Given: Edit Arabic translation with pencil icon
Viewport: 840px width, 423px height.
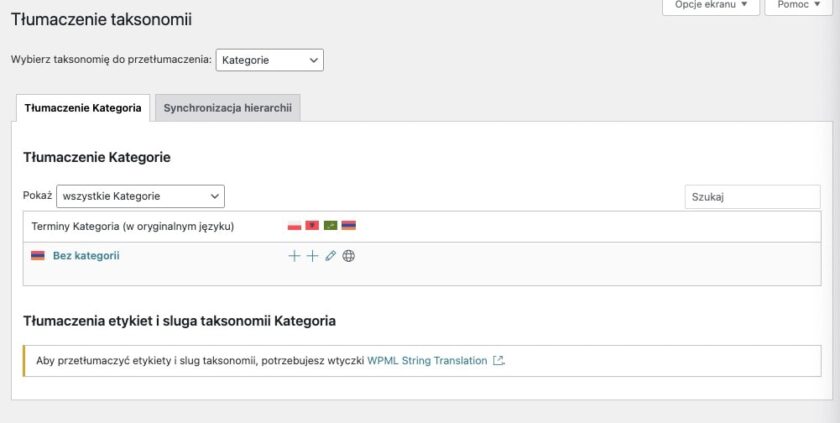Looking at the screenshot, I should point(330,256).
